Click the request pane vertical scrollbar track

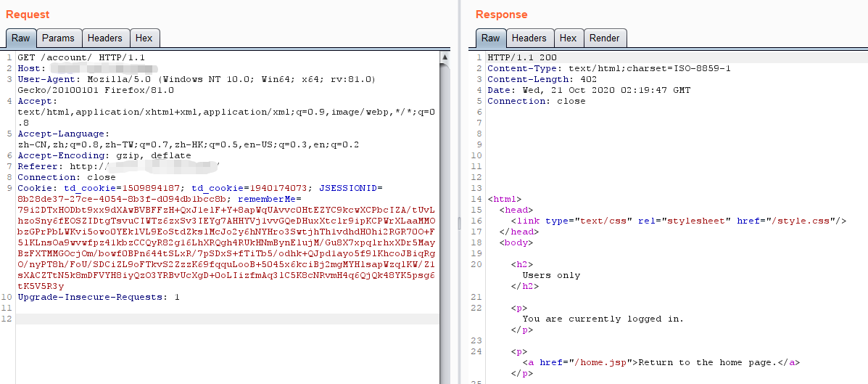(x=445, y=218)
